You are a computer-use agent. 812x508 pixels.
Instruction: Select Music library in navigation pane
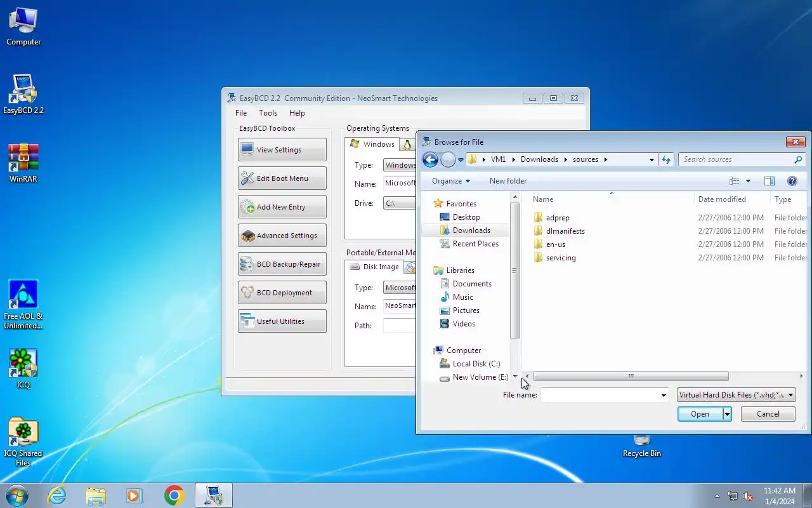click(457, 297)
